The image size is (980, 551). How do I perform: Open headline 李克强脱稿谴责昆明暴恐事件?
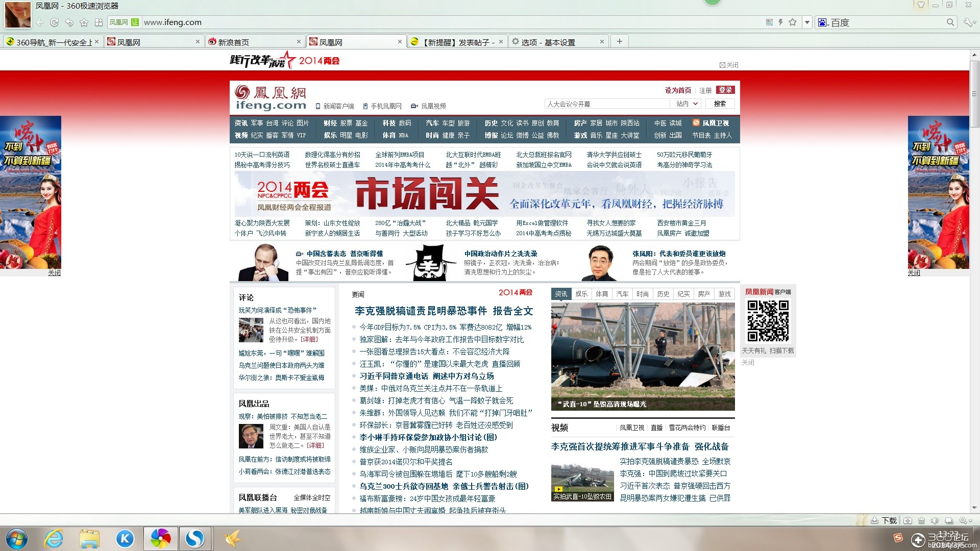[x=420, y=311]
